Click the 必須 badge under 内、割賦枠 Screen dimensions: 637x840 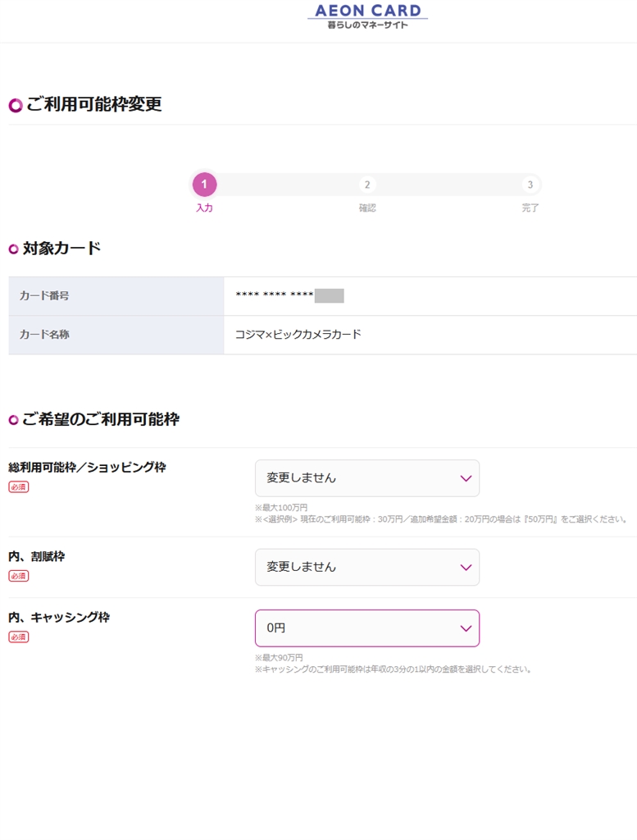tap(18, 576)
